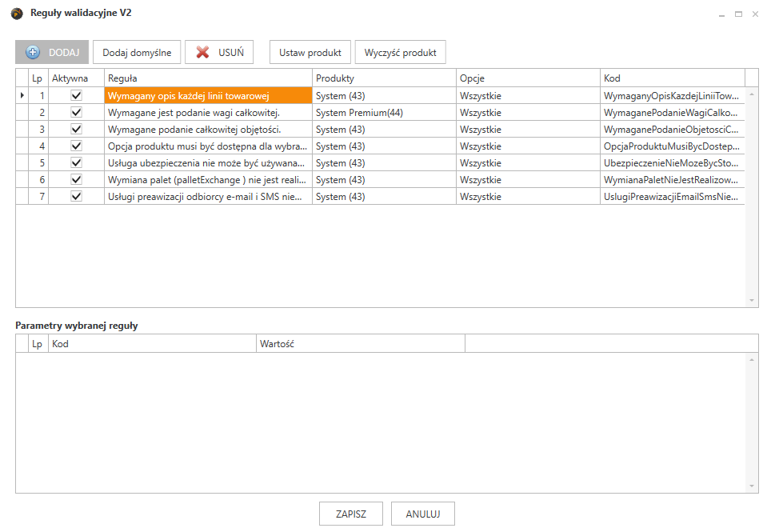The image size is (771, 532).
Task: Click the Ustaw produkt button
Action: (x=310, y=52)
